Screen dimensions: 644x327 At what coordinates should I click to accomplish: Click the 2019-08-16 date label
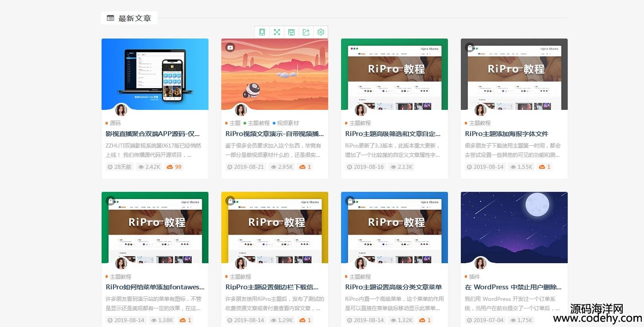tap(365, 167)
